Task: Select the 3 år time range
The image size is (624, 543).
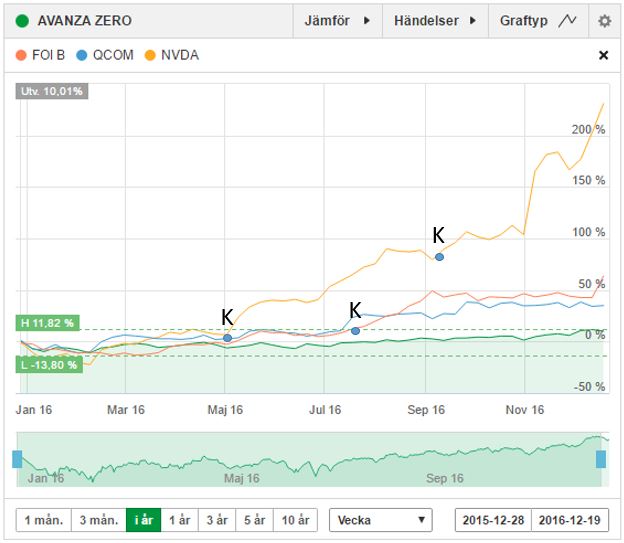Action: pyautogui.click(x=217, y=520)
